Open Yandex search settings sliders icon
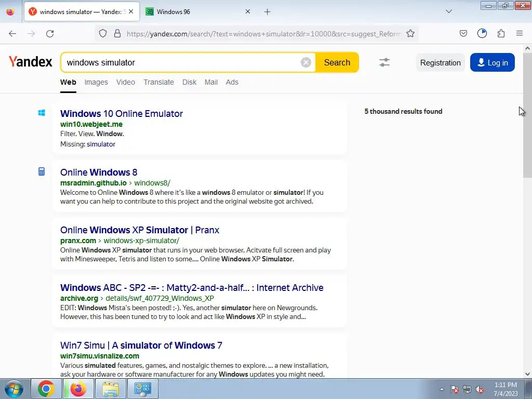 [x=384, y=62]
